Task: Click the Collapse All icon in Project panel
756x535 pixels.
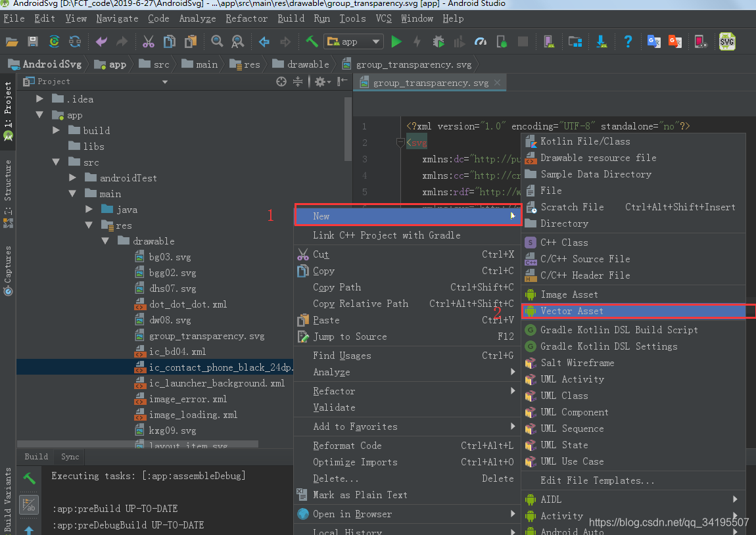Action: 298,81
